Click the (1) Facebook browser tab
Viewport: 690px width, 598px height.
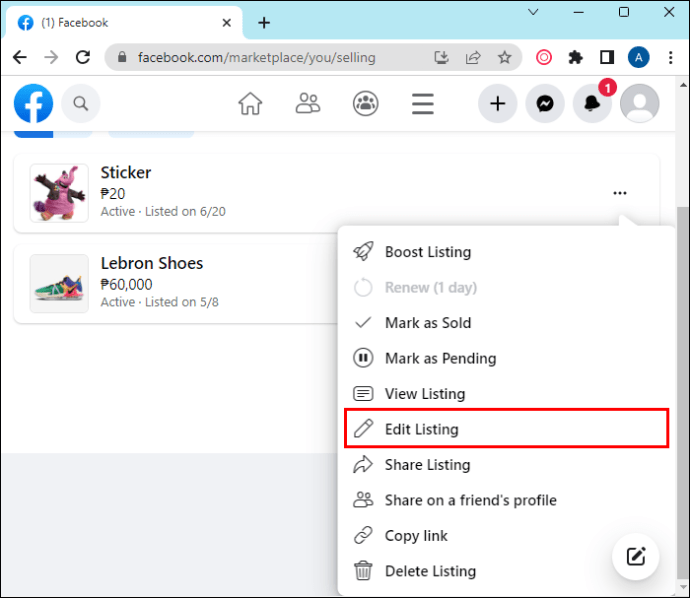[122, 22]
